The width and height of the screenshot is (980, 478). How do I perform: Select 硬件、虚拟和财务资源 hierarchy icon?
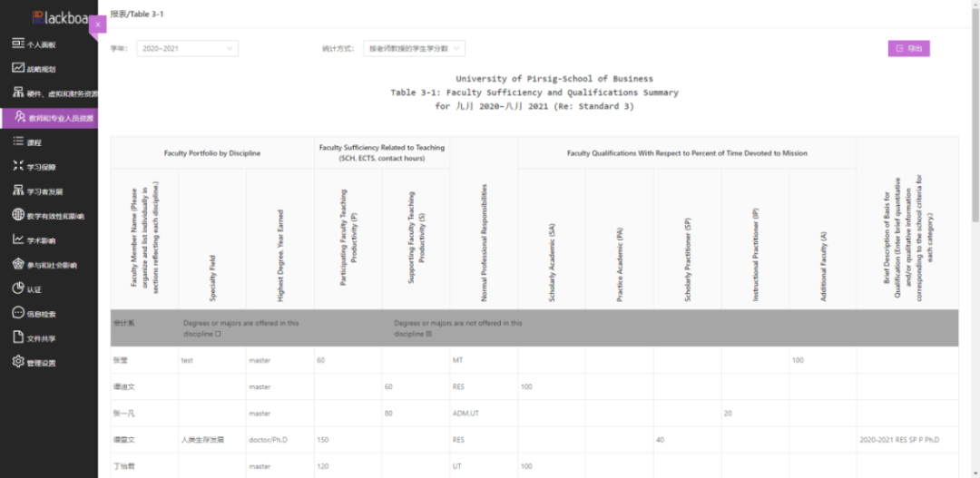point(18,93)
